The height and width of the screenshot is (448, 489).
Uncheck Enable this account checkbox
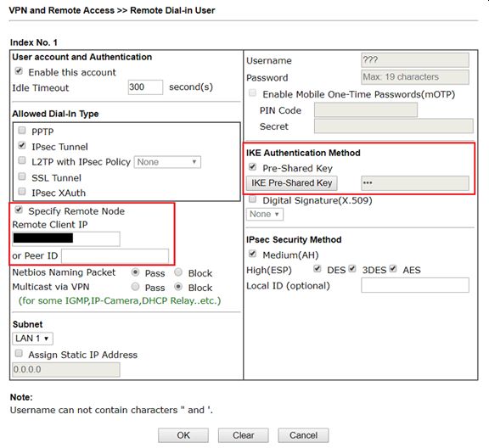(x=19, y=71)
